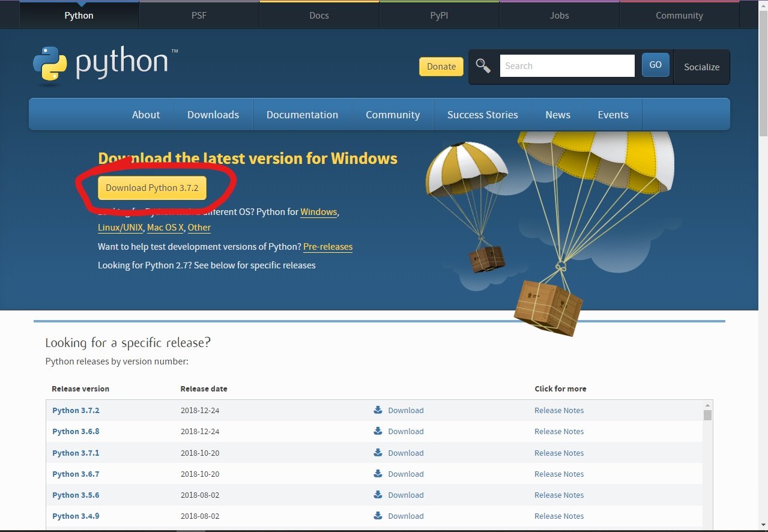Click the Download link for Python 3.6.7
Image resolution: width=768 pixels, height=532 pixels.
406,474
